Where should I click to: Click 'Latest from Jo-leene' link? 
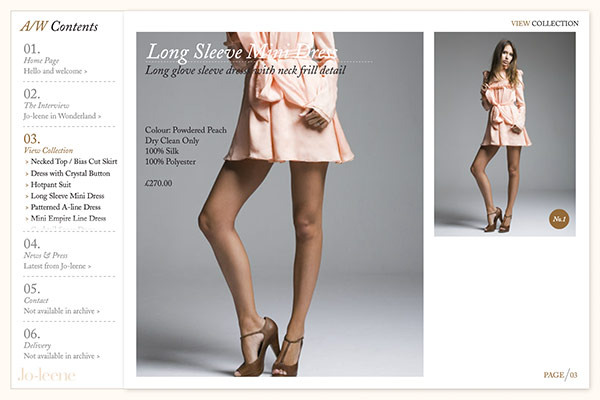tap(58, 266)
